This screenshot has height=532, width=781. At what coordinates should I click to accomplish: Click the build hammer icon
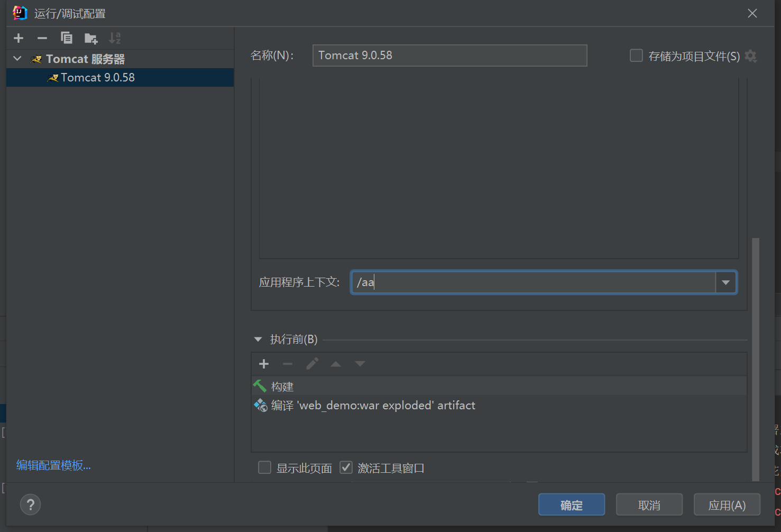click(x=260, y=387)
